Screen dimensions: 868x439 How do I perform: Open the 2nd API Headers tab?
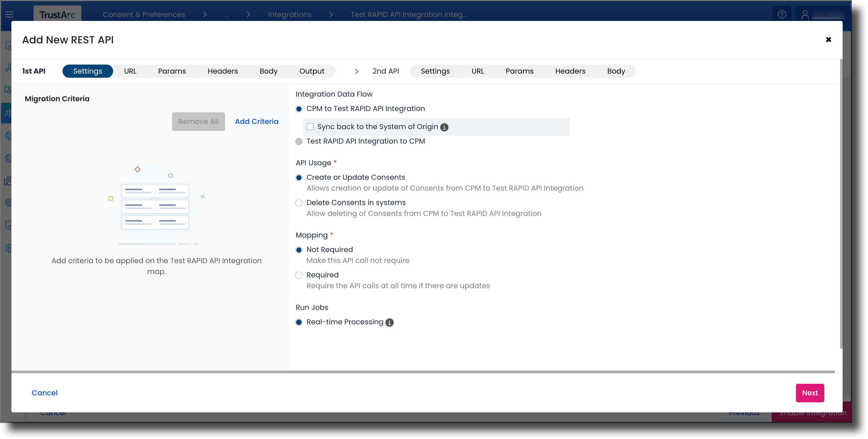click(570, 71)
